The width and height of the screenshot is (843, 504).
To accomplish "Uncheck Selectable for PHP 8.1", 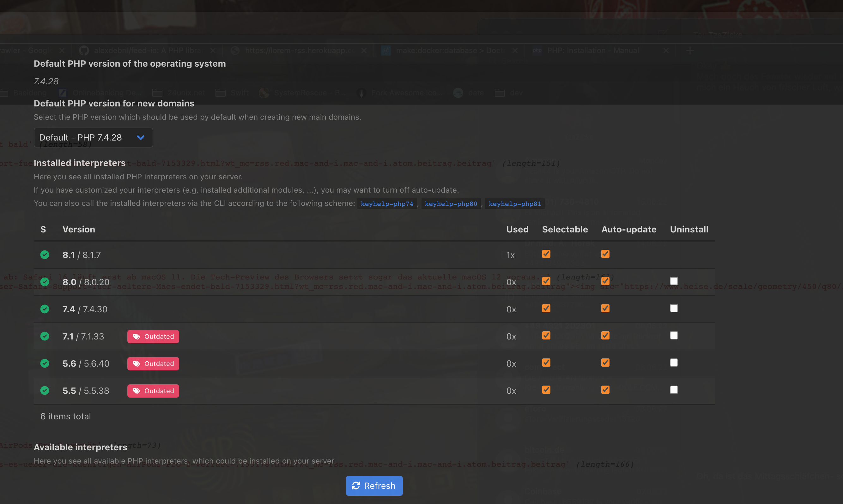I will click(546, 254).
